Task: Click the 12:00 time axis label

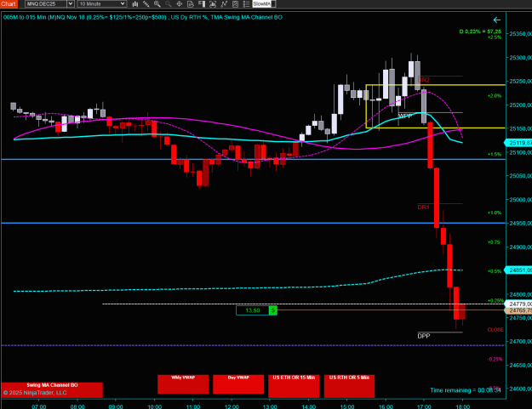Action: coord(232,406)
